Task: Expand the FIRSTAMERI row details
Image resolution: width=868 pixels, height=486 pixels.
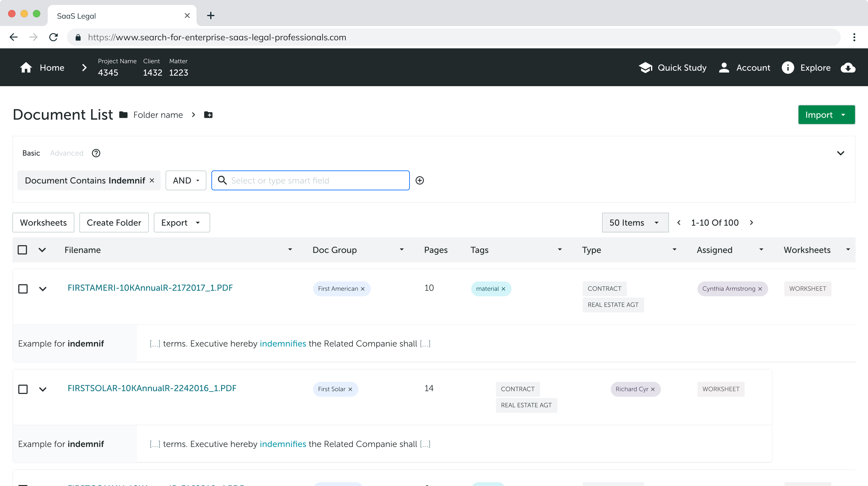Action: point(43,289)
